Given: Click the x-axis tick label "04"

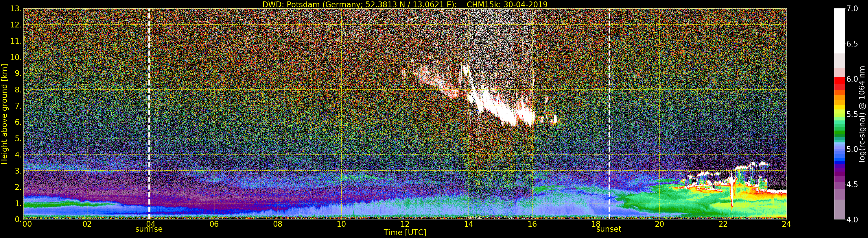Looking at the screenshot, I should [x=151, y=224].
